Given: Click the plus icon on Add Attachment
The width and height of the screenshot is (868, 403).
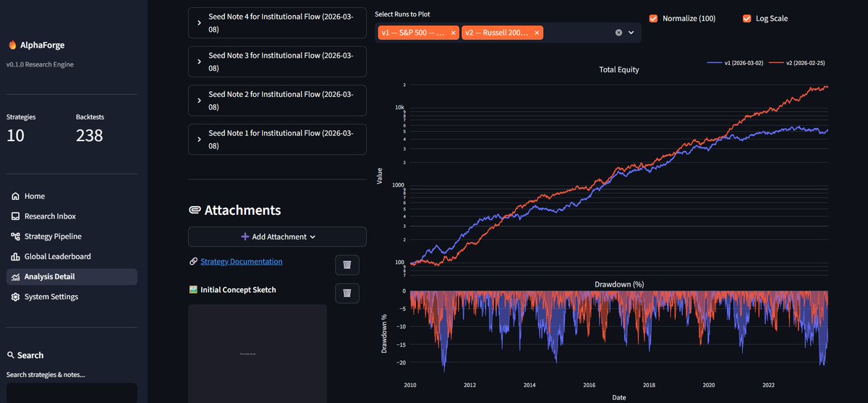Looking at the screenshot, I should 245,237.
